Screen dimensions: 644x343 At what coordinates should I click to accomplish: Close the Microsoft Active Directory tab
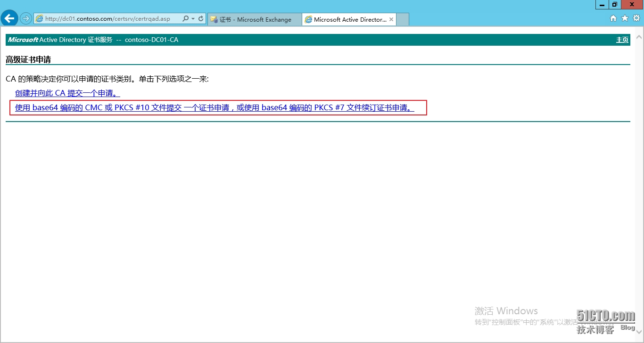(391, 19)
